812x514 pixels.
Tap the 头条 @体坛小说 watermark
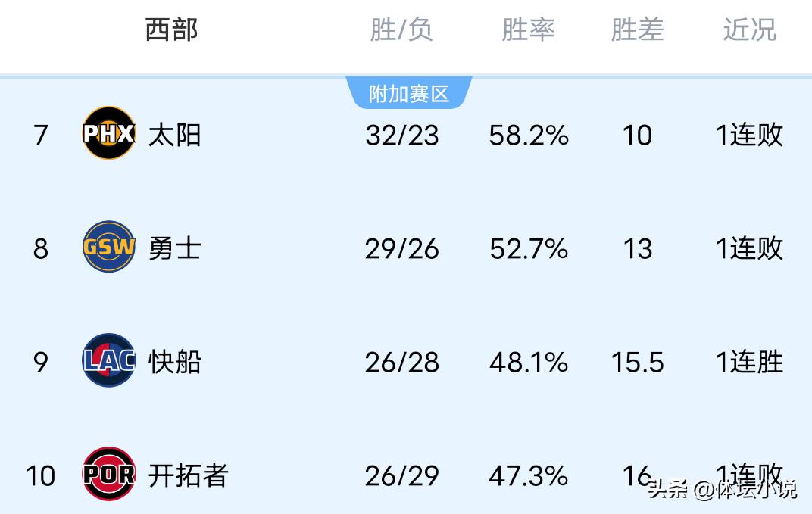click(x=722, y=489)
